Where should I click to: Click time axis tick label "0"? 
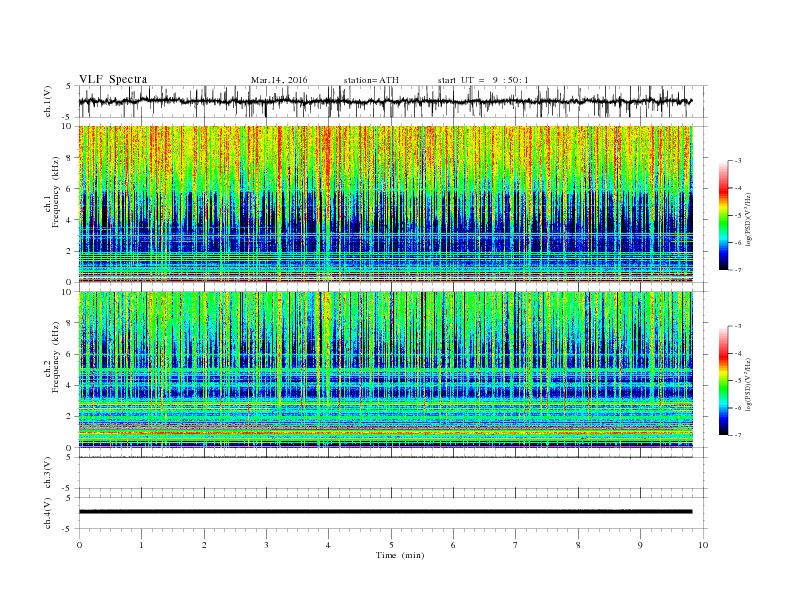[x=79, y=545]
